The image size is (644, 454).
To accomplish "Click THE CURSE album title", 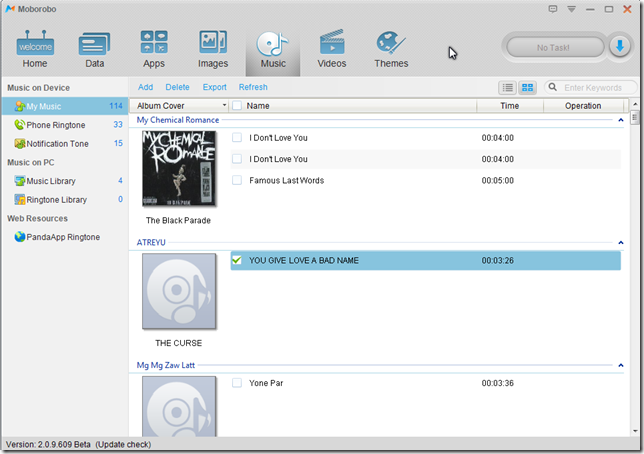I will (178, 343).
